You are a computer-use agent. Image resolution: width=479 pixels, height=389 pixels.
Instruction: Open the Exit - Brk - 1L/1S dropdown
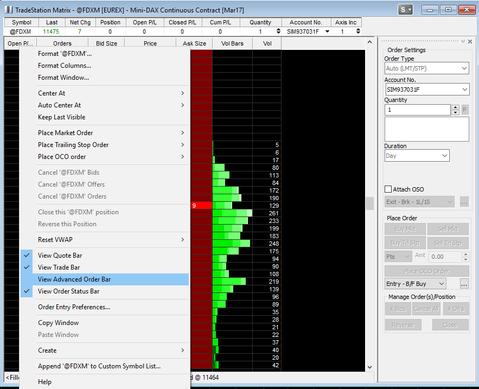point(419,202)
